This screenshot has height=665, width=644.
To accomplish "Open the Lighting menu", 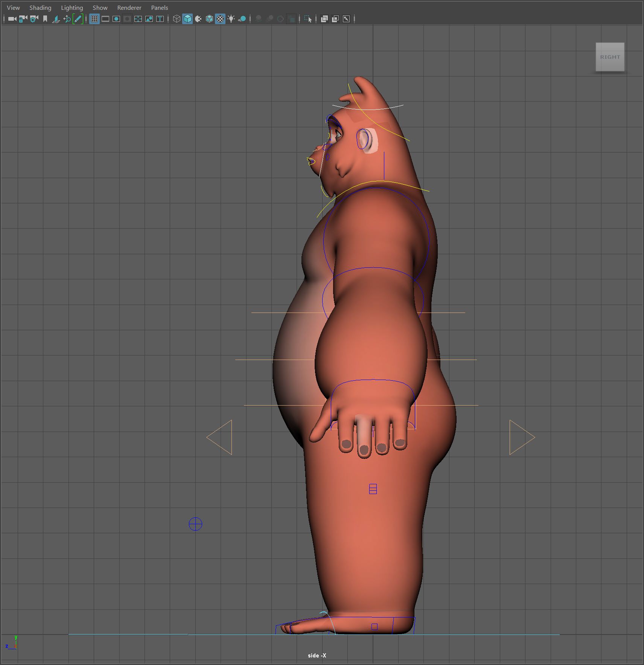I will 72,8.
